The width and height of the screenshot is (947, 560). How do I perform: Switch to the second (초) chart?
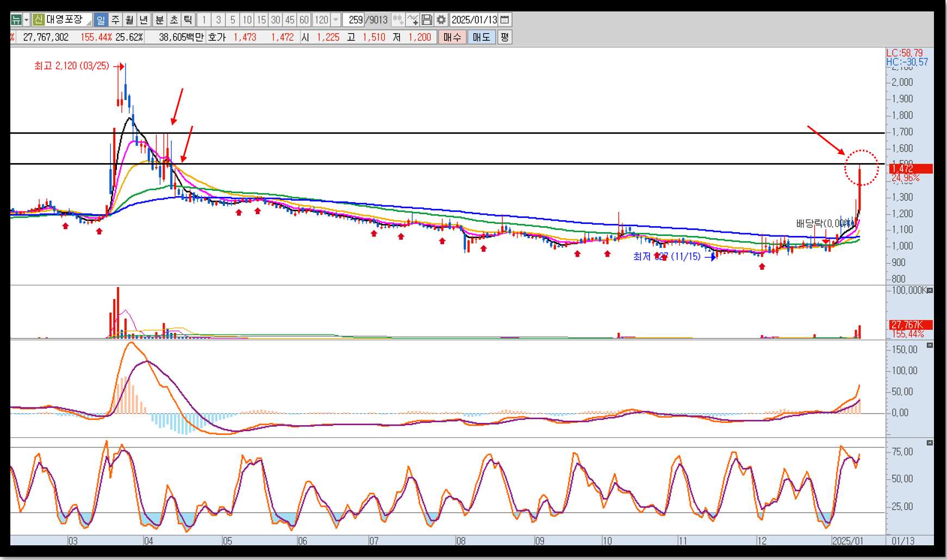(173, 20)
